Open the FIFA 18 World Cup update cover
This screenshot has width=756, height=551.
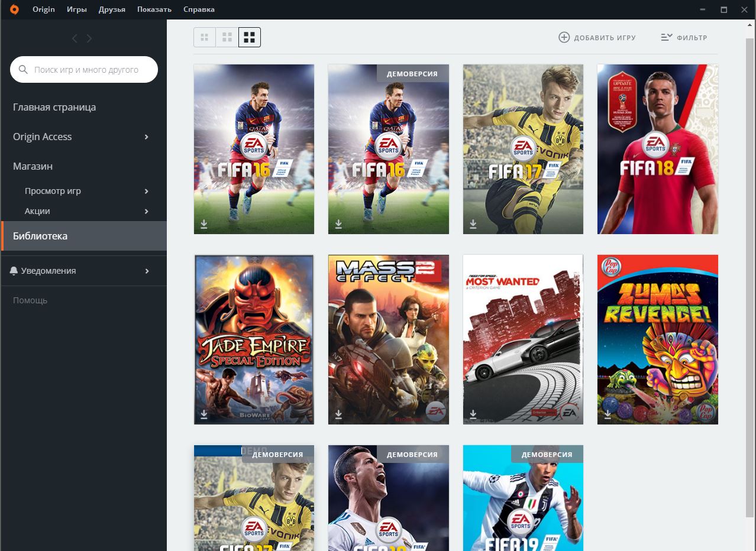tap(658, 149)
